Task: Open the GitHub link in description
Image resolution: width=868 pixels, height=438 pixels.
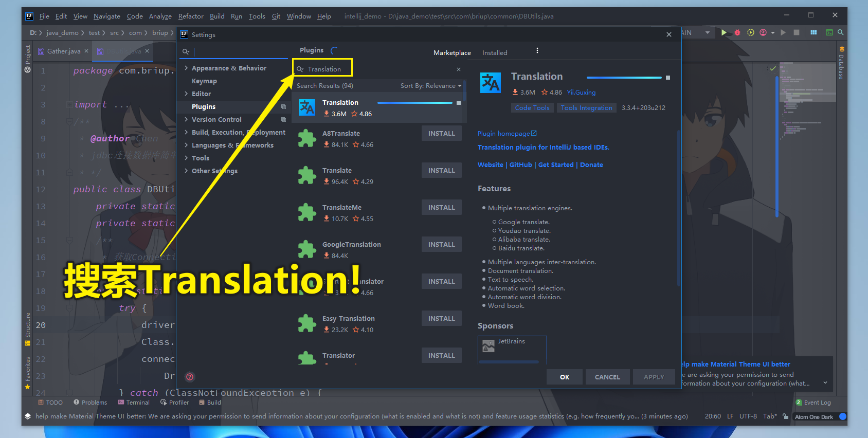Action: [x=520, y=165]
